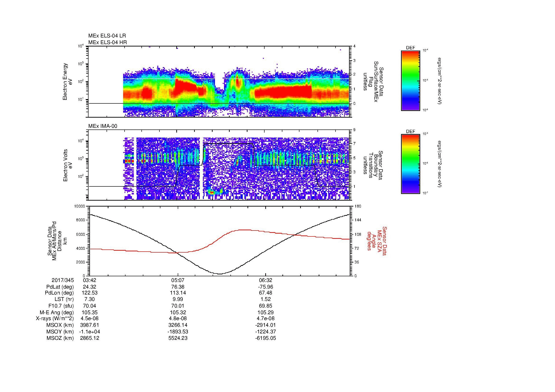Click the altitude and SZA line plot
Viewport: 555px width, 392px height.
tap(220, 241)
